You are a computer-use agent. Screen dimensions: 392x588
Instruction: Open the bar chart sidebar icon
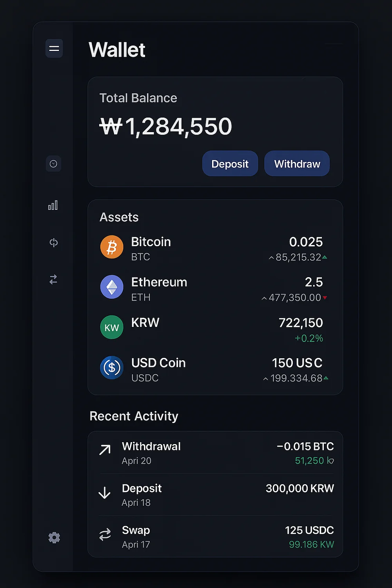(53, 205)
